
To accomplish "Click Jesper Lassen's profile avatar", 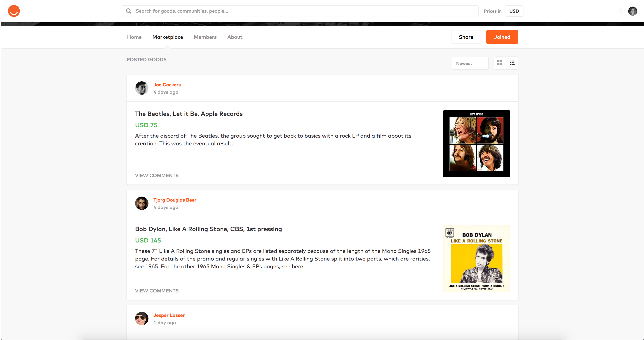I will (142, 319).
